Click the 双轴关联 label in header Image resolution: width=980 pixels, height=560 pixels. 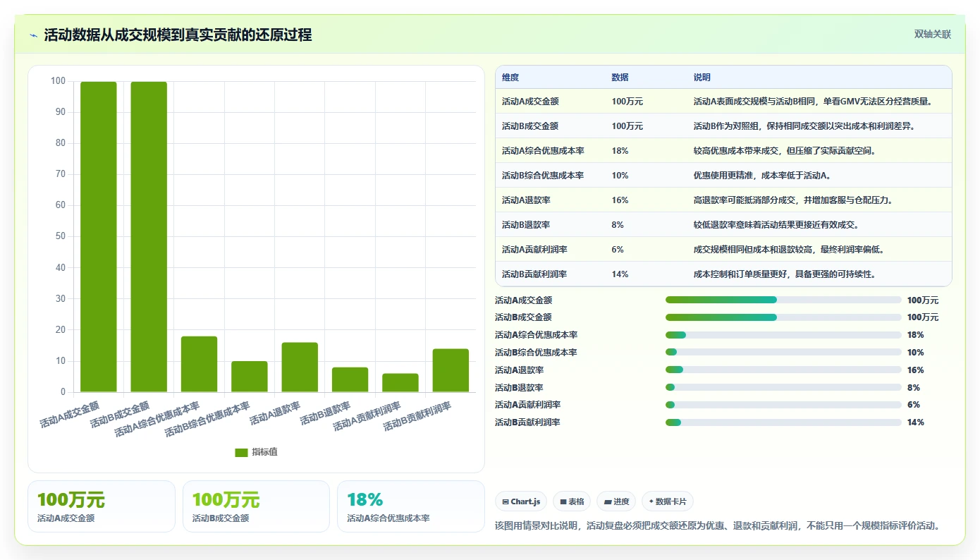click(x=933, y=34)
